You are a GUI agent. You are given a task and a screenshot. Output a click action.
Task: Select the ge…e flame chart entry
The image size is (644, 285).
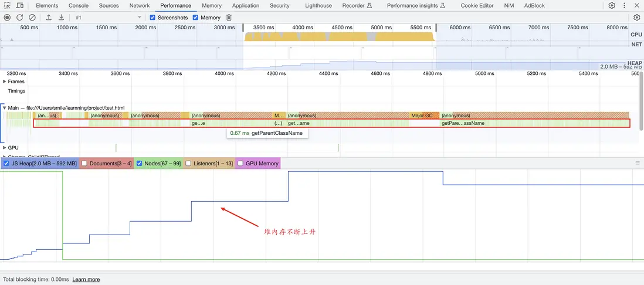coord(231,123)
